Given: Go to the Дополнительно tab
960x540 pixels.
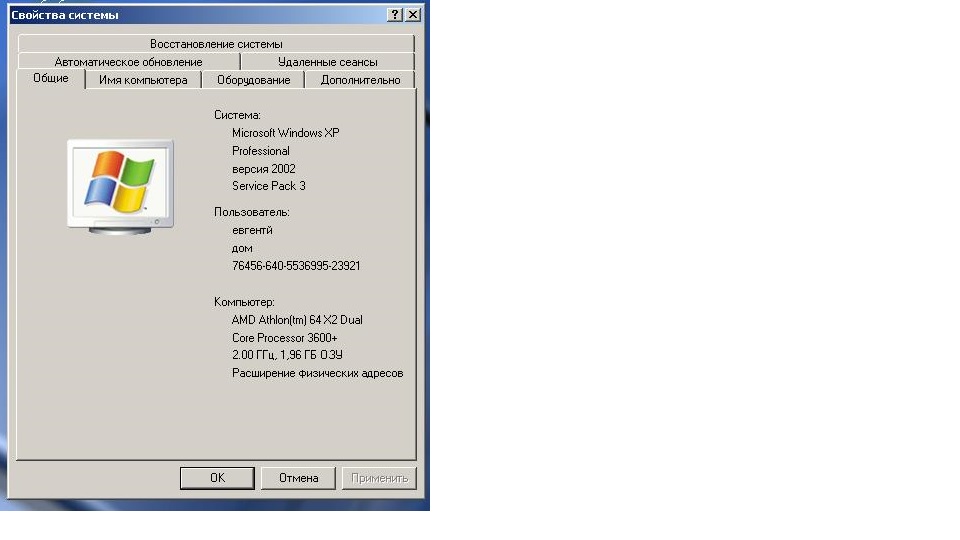Looking at the screenshot, I should click(361, 80).
